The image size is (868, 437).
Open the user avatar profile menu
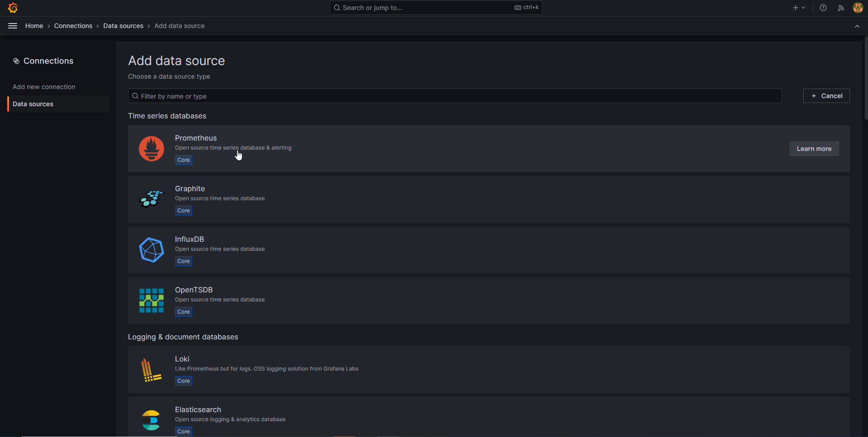point(858,8)
